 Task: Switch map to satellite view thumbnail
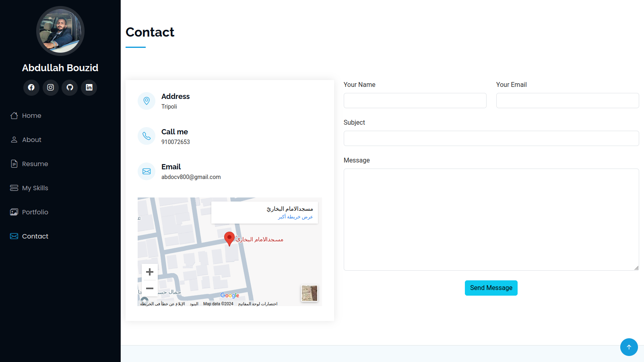(x=309, y=293)
